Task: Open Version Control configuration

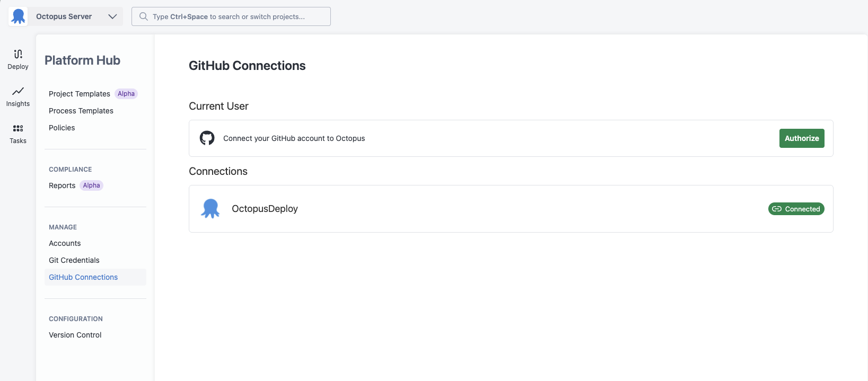Action: (x=75, y=335)
